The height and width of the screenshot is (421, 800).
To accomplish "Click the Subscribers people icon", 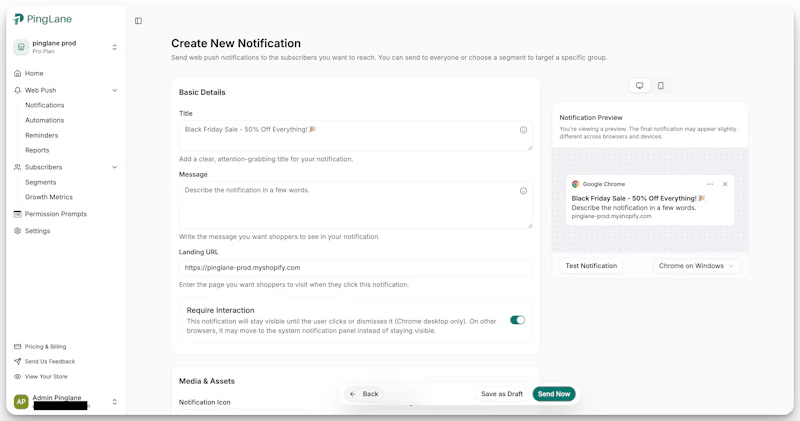I will click(17, 167).
